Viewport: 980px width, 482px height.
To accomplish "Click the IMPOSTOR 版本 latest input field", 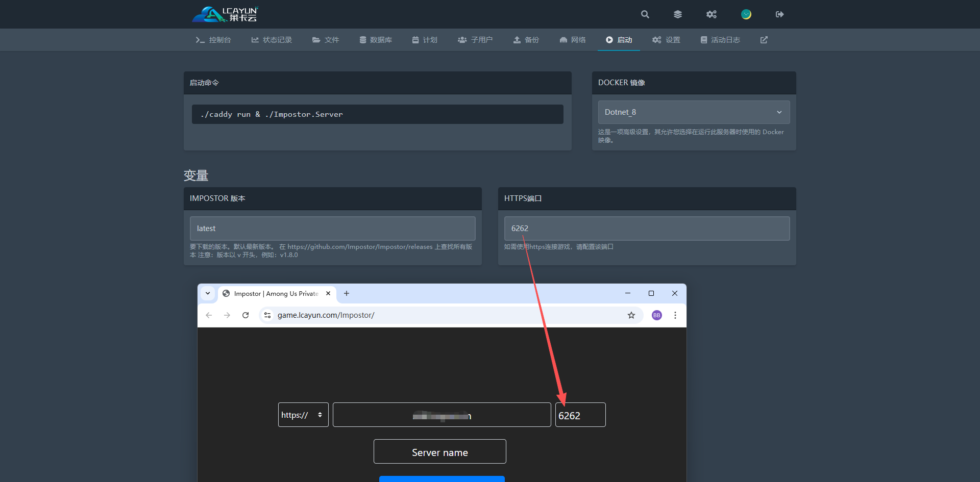I will point(332,229).
